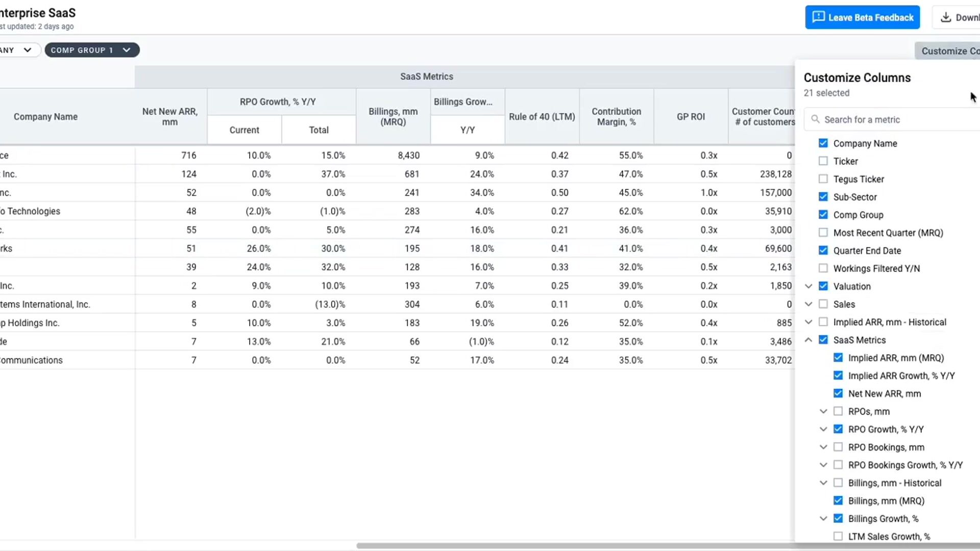The height and width of the screenshot is (551, 980).
Task: Enable Most Recent Quarter (MRQ) column
Action: (x=823, y=233)
